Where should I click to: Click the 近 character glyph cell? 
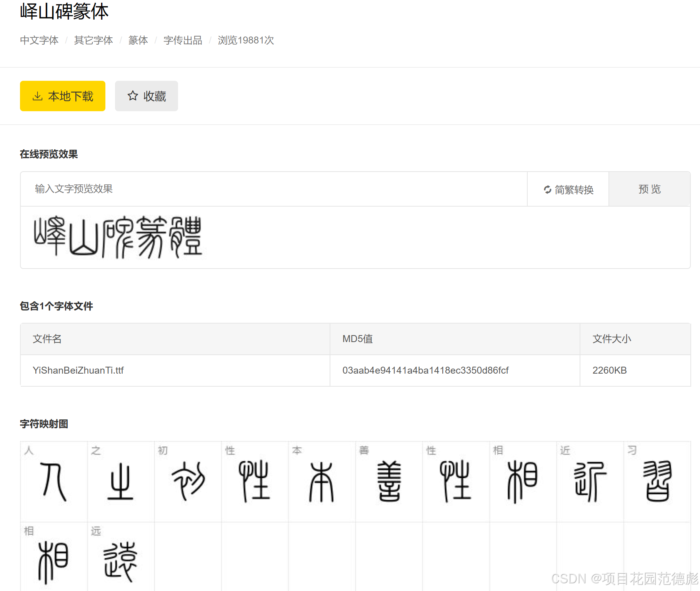pos(590,482)
